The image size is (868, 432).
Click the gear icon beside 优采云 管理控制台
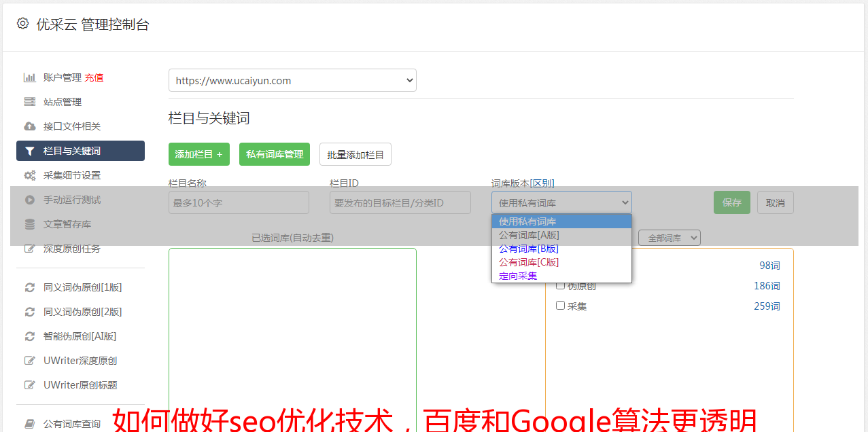click(x=22, y=24)
